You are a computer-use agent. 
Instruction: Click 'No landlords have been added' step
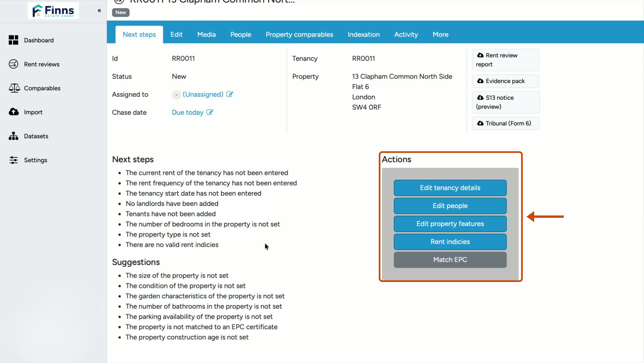[x=172, y=204]
